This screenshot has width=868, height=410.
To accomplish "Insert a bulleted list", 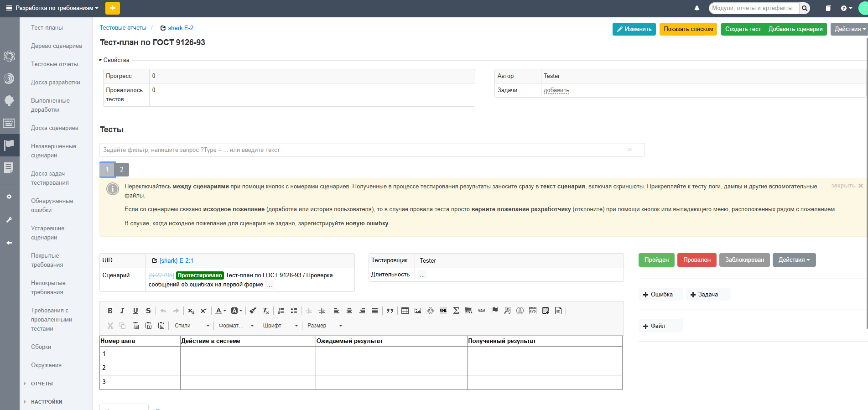I will point(294,311).
